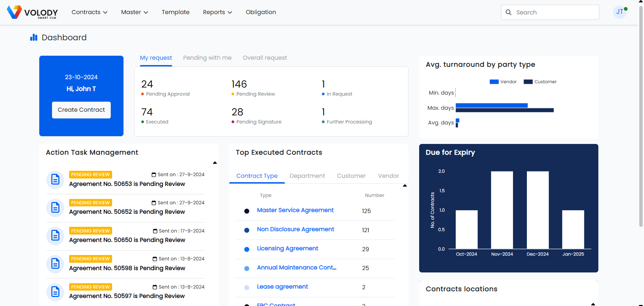Click the Dashboard bar-chart icon
This screenshot has height=306, width=644.
pyautogui.click(x=34, y=37)
